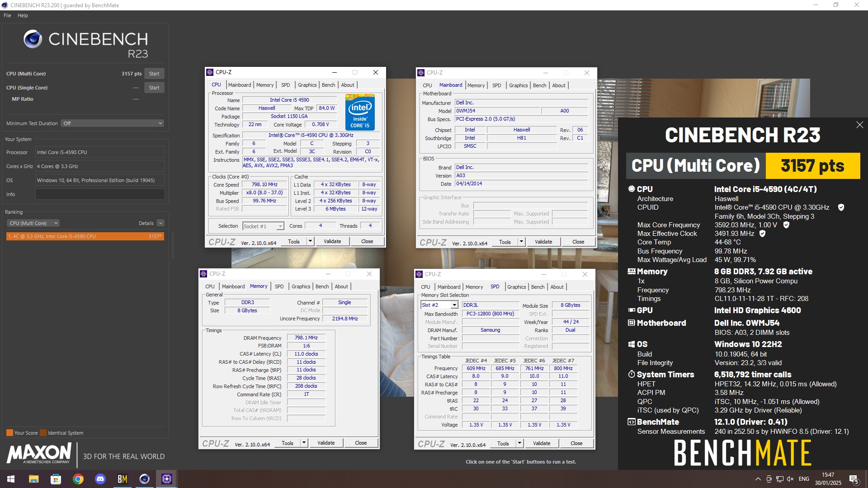Click Validate in the Mainboard CPU-Z window
868x488 pixels.
pos(543,242)
